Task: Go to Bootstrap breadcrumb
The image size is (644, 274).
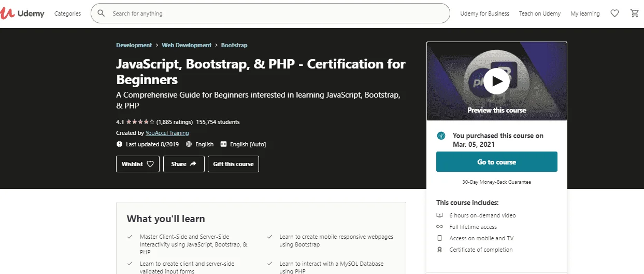Action: 234,45
